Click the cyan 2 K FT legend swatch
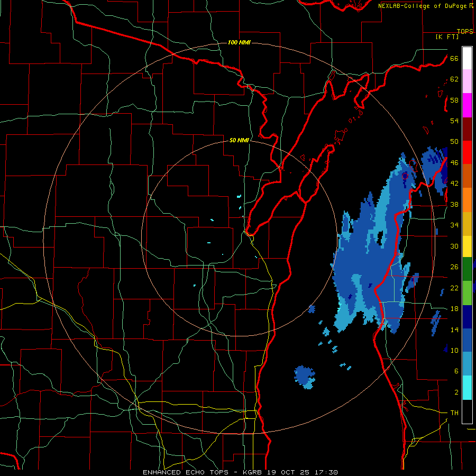This screenshot has width=476, height=476. click(467, 388)
